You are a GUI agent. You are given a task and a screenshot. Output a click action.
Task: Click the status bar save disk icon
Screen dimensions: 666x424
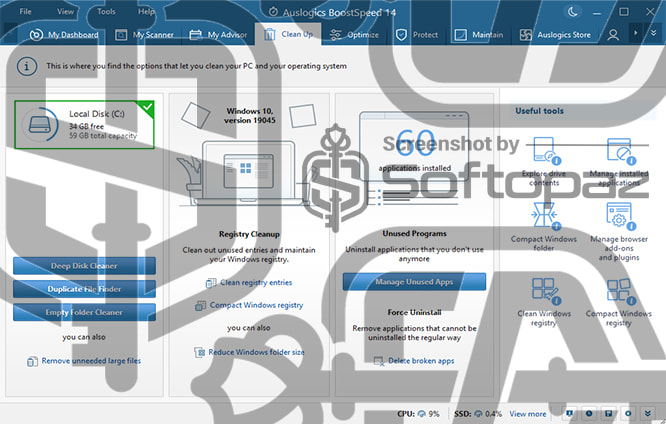coord(609,413)
